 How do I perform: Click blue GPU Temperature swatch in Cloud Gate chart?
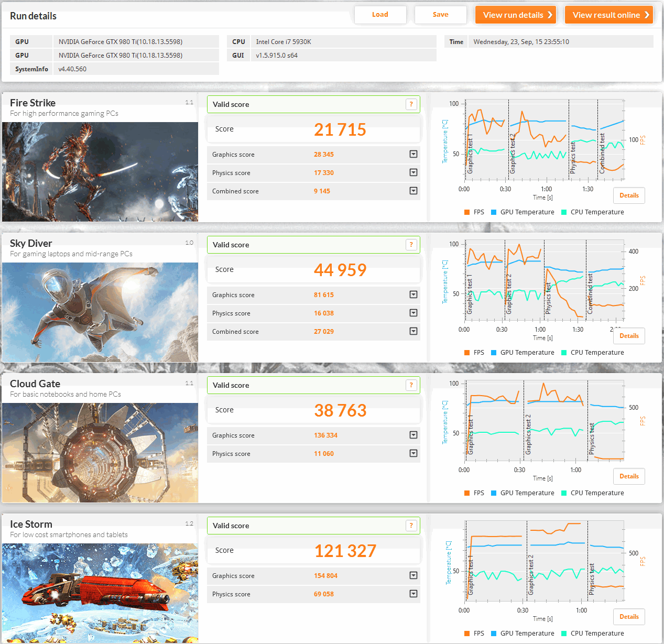tap(494, 493)
